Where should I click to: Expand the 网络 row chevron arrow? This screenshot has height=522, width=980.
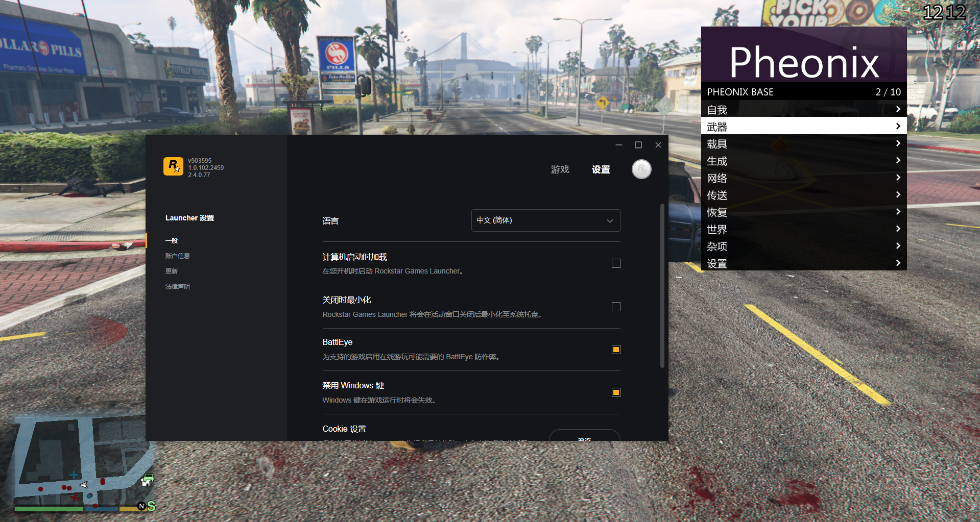coord(898,178)
